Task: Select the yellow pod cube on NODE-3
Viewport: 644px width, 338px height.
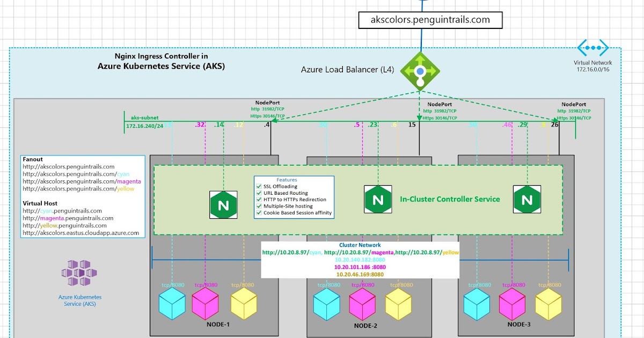Action: [548, 304]
